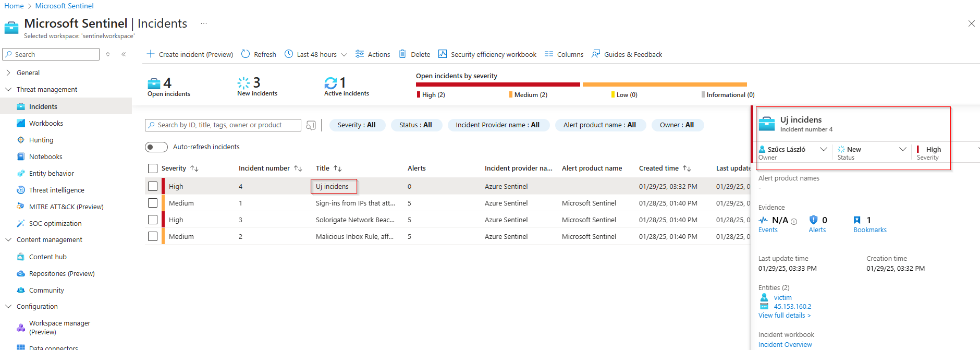Screen dimensions: 980x350
Task: Click the Actions toolbar icon
Action: (360, 54)
